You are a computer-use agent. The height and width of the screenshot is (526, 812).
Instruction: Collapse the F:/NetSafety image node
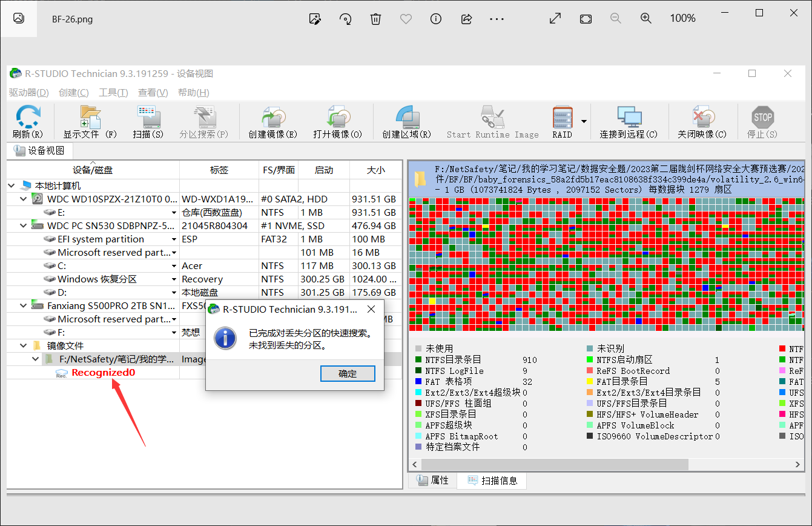(x=35, y=359)
